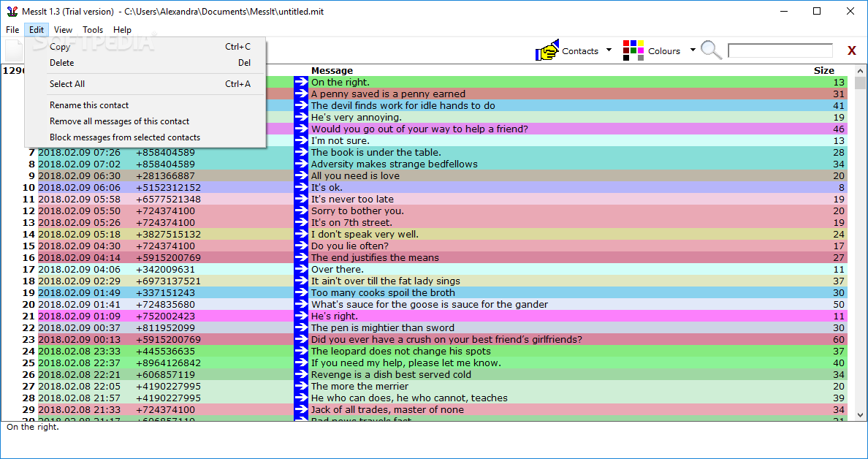Screen dimensions: 868x459
Task: Click arrow icon beside 'Jack of all trades, master of none'
Action: (300, 410)
